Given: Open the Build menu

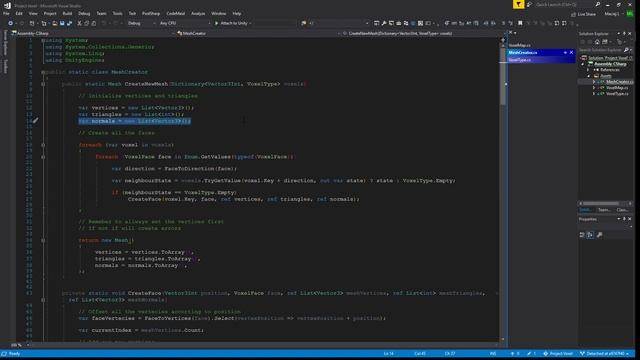Looking at the screenshot, I should [67, 13].
